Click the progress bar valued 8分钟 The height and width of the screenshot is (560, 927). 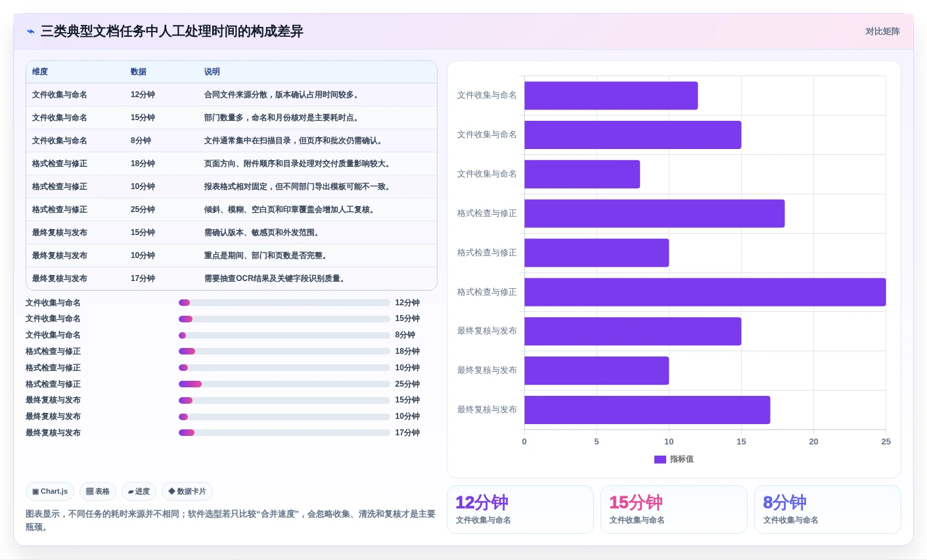point(284,335)
